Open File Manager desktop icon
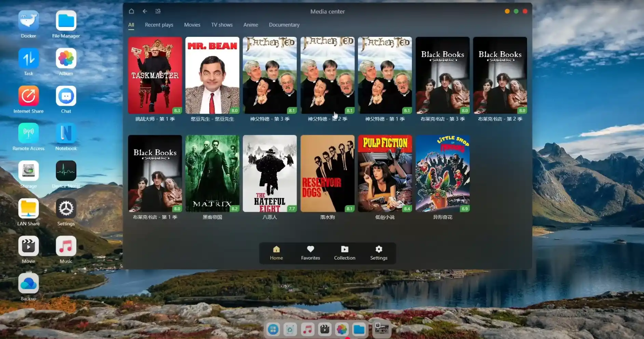Viewport: 644px width, 339px height. tap(66, 21)
